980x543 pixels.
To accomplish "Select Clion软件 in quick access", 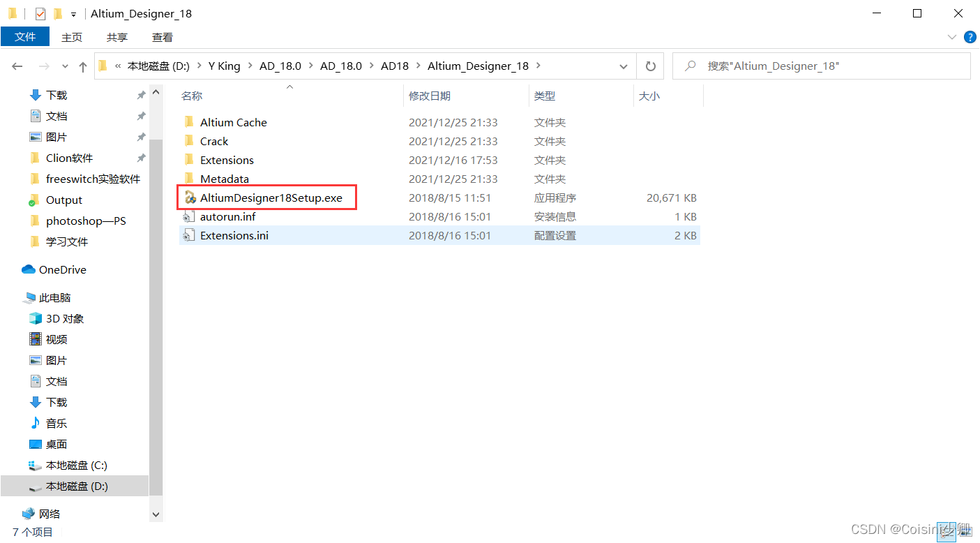I will point(70,158).
